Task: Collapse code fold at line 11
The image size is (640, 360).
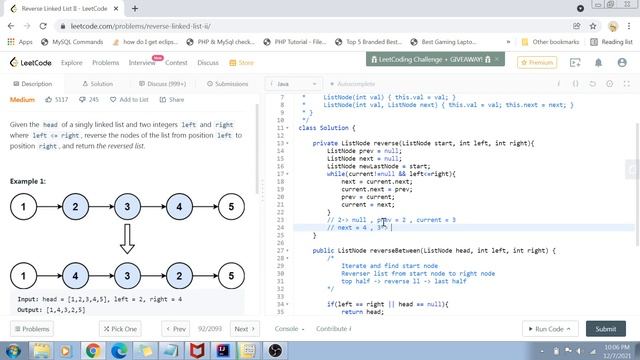Action: coord(287,128)
